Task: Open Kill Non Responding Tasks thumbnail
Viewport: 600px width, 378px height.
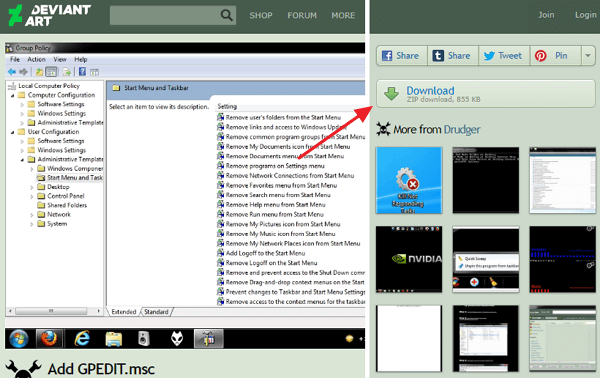Action: click(409, 180)
